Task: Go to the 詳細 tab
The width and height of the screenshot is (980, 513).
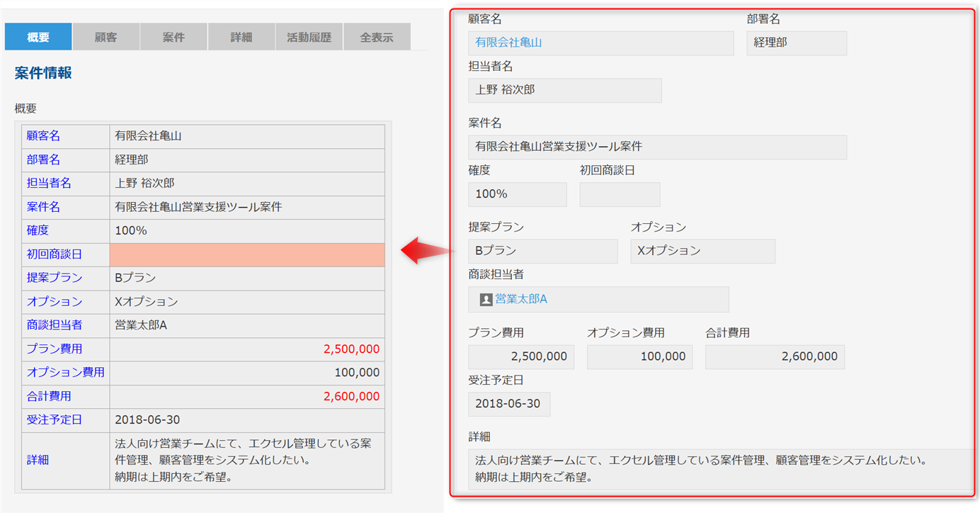Action: click(x=241, y=37)
